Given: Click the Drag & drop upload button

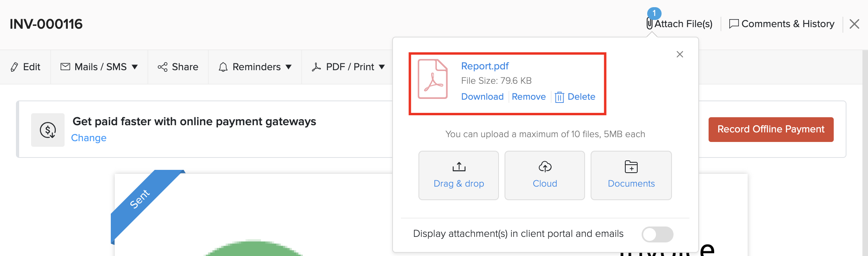Looking at the screenshot, I should pyautogui.click(x=458, y=175).
